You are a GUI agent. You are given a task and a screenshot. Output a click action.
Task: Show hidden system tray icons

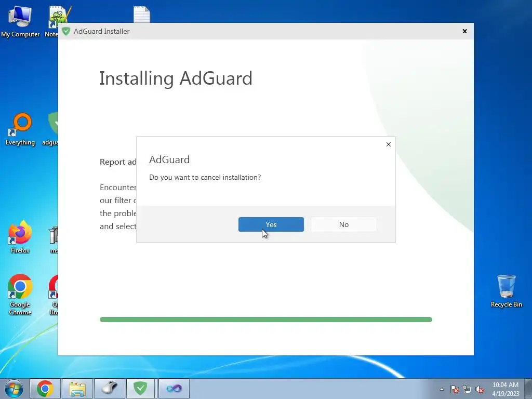pos(442,389)
